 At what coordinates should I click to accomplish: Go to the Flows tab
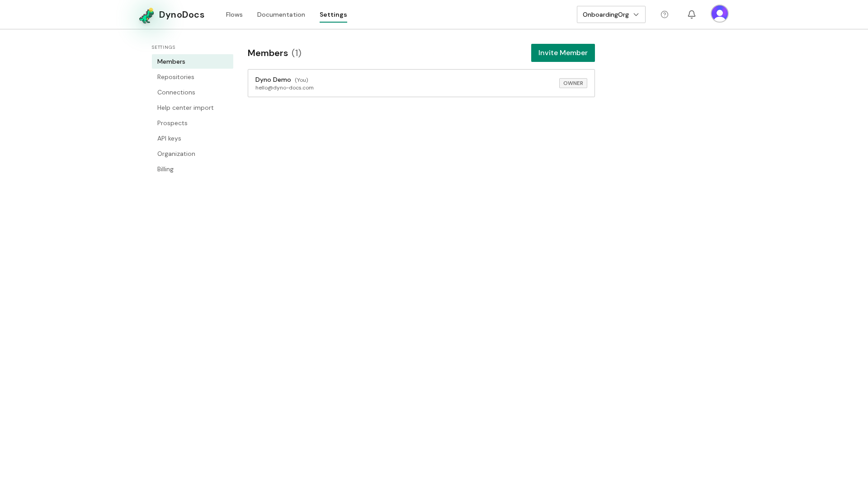(234, 14)
